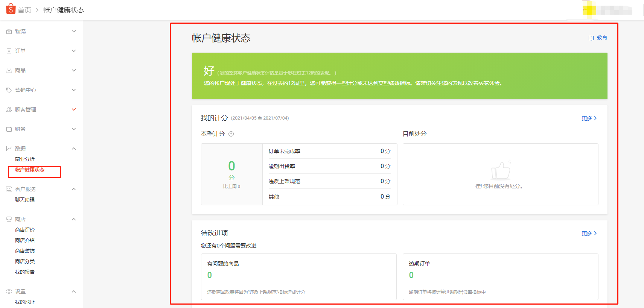
Task: Click the 教育 book icon
Action: pos(591,38)
